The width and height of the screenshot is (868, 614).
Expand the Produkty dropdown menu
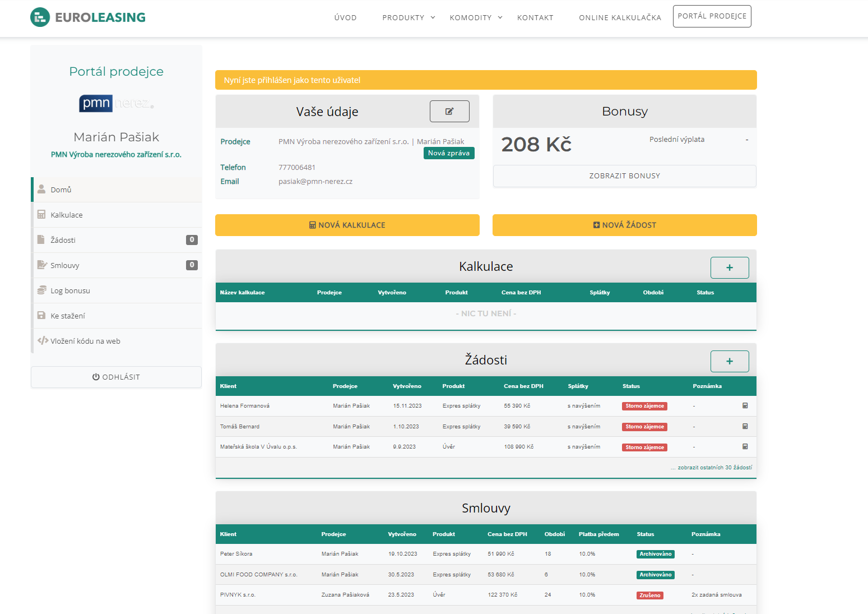click(x=409, y=18)
